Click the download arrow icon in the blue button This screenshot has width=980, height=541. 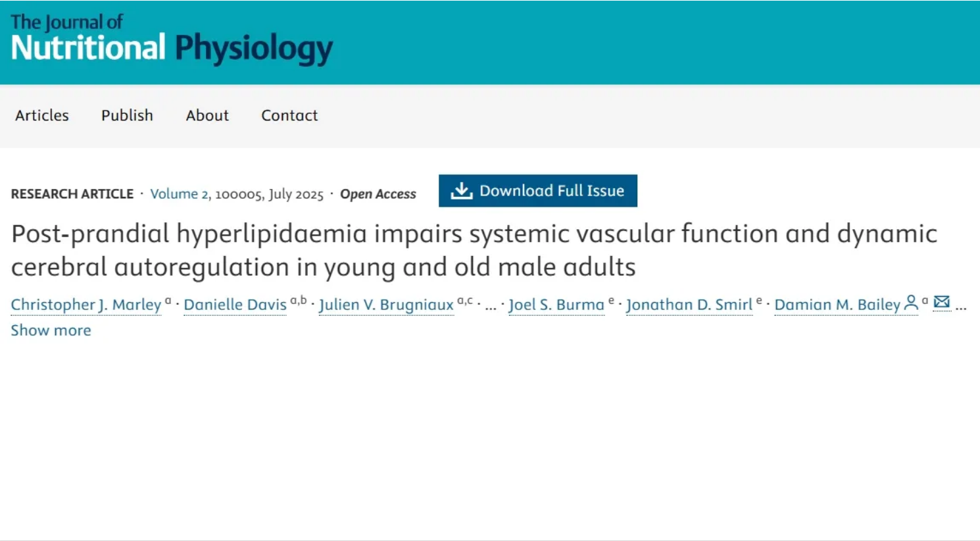click(461, 191)
